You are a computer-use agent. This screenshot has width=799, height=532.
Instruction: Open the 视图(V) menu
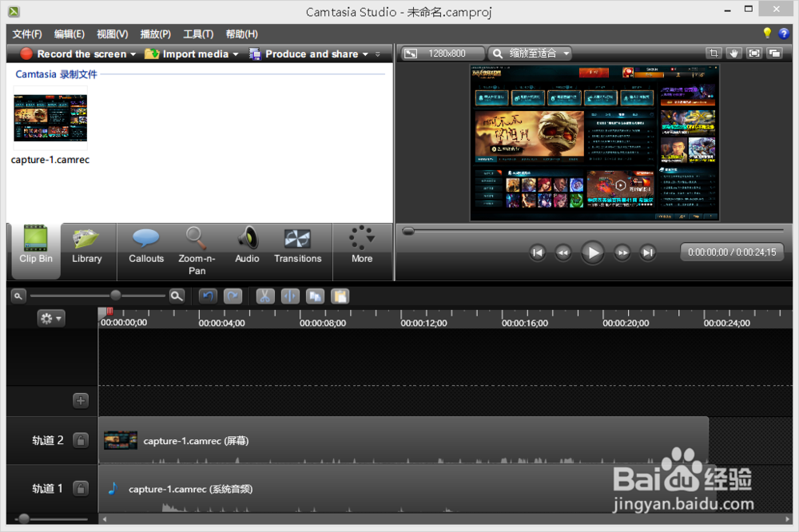point(112,34)
